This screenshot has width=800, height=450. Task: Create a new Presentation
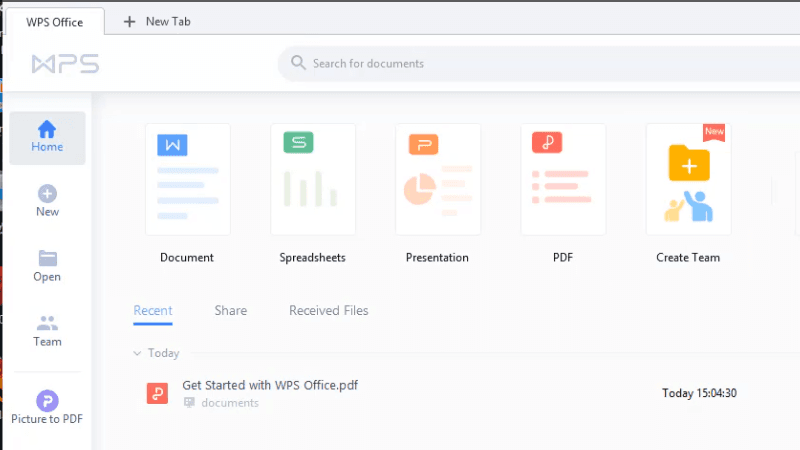click(x=437, y=179)
